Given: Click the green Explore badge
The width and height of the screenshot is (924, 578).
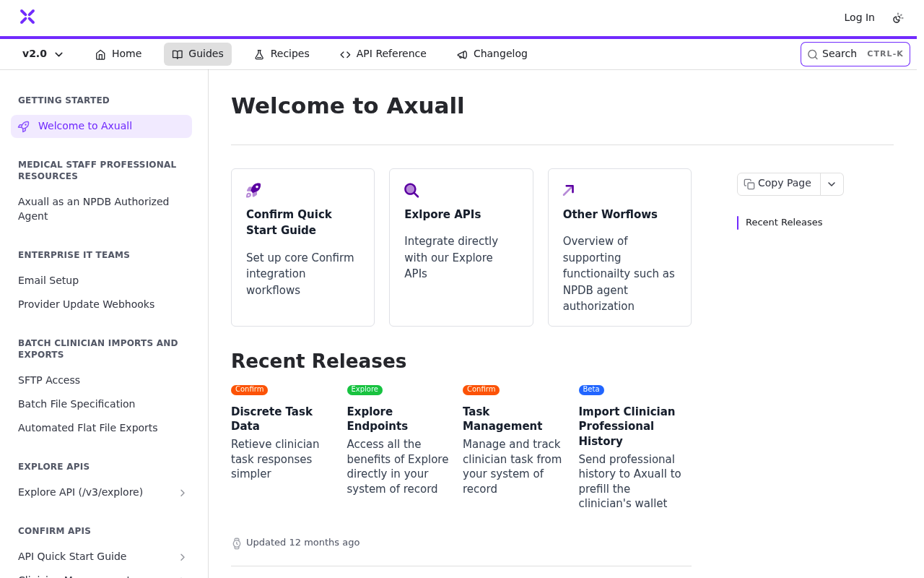Looking at the screenshot, I should [365, 390].
